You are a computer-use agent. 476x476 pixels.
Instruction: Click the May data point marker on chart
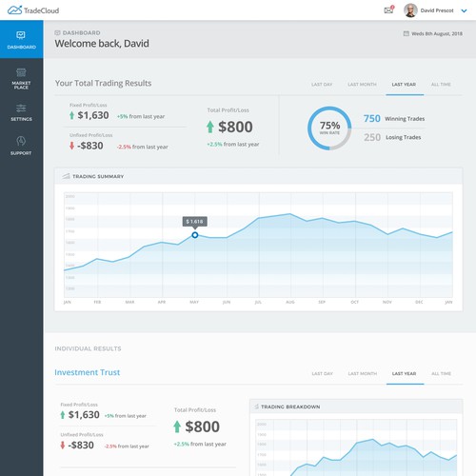coord(195,235)
